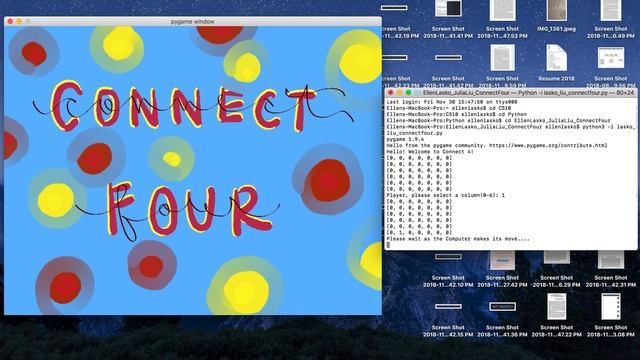640x360 pixels.
Task: Minimize the pygame window
Action: click(19, 21)
